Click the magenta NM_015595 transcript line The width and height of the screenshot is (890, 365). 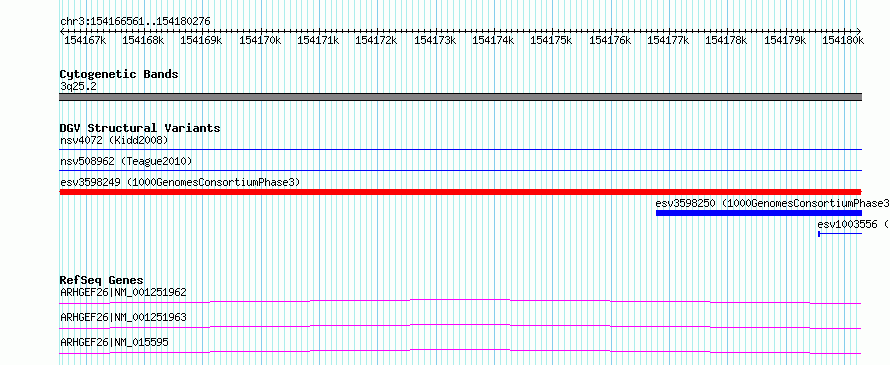[x=460, y=351]
